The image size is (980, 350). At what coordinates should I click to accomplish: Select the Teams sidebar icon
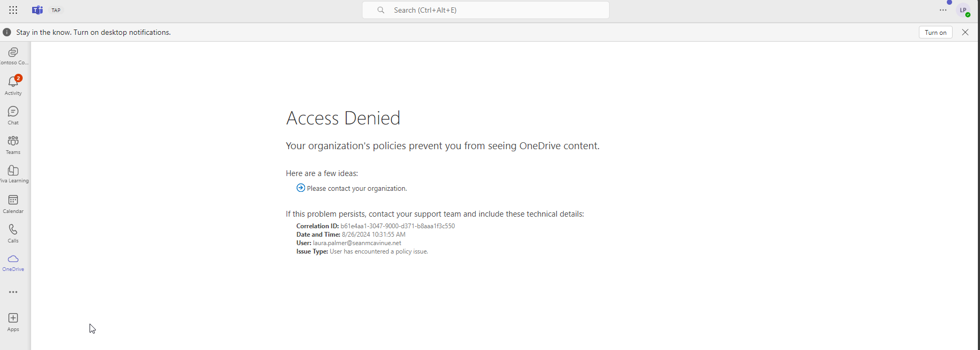13,144
